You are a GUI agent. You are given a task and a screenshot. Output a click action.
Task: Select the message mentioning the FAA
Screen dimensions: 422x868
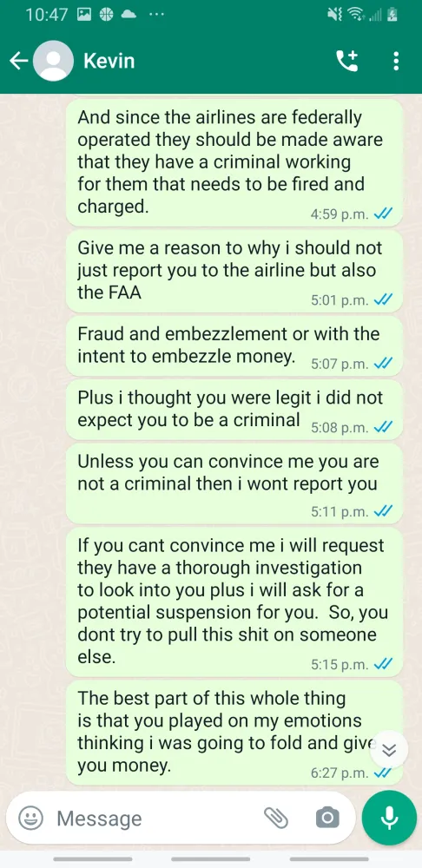pos(234,272)
